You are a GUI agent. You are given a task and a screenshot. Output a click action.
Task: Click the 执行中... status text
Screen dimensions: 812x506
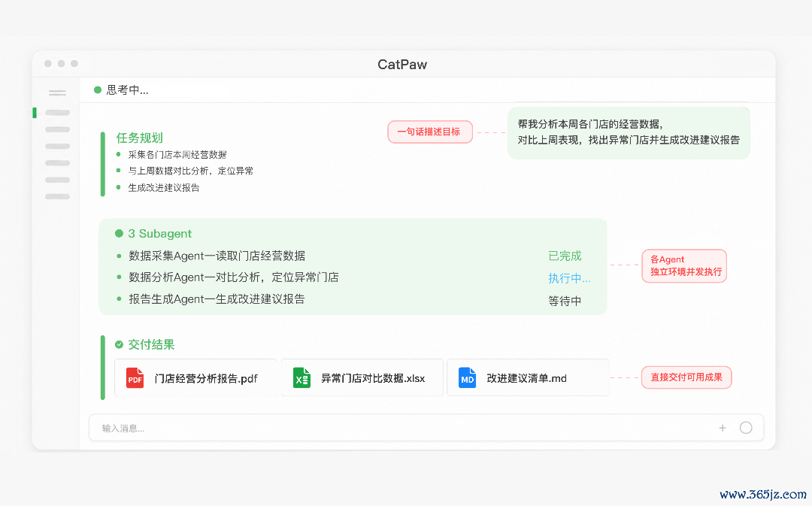[x=569, y=278]
